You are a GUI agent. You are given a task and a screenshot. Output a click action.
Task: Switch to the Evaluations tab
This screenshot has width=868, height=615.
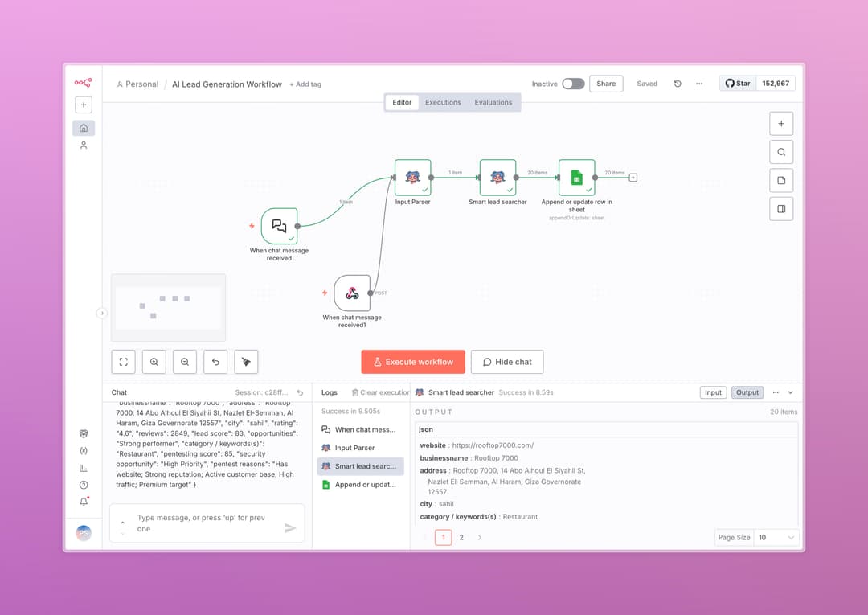click(x=493, y=102)
